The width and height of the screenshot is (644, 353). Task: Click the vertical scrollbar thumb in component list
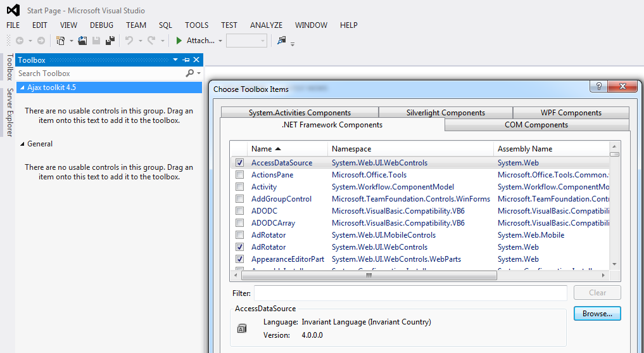614,155
